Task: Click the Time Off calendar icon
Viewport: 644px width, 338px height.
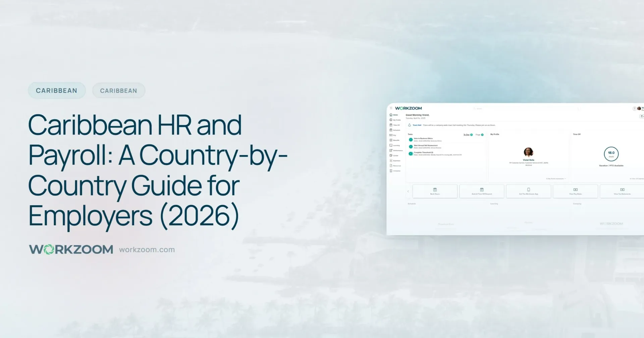Action: [391, 125]
